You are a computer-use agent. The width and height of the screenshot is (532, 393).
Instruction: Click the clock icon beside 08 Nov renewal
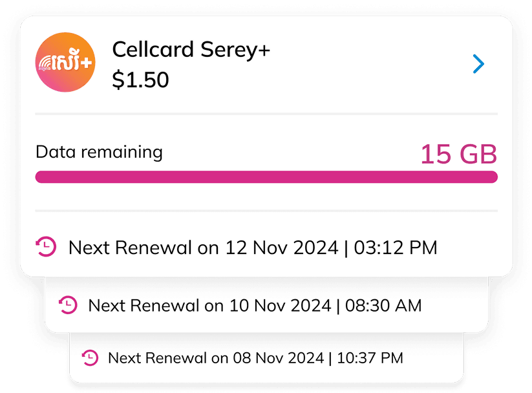point(90,357)
